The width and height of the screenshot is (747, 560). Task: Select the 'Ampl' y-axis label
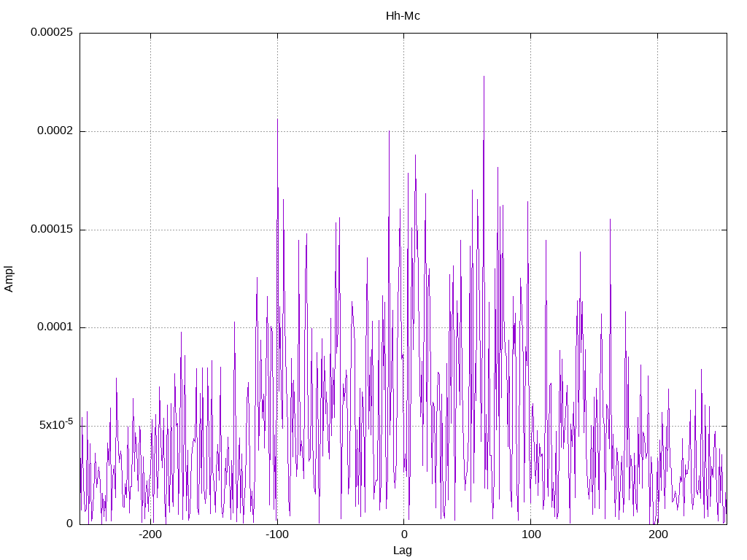[x=9, y=279]
